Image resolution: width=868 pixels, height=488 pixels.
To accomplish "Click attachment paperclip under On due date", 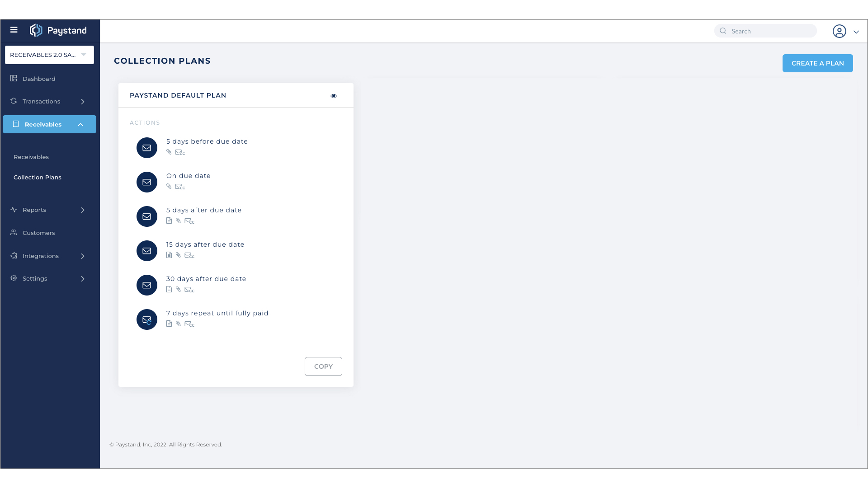I will pyautogui.click(x=169, y=186).
